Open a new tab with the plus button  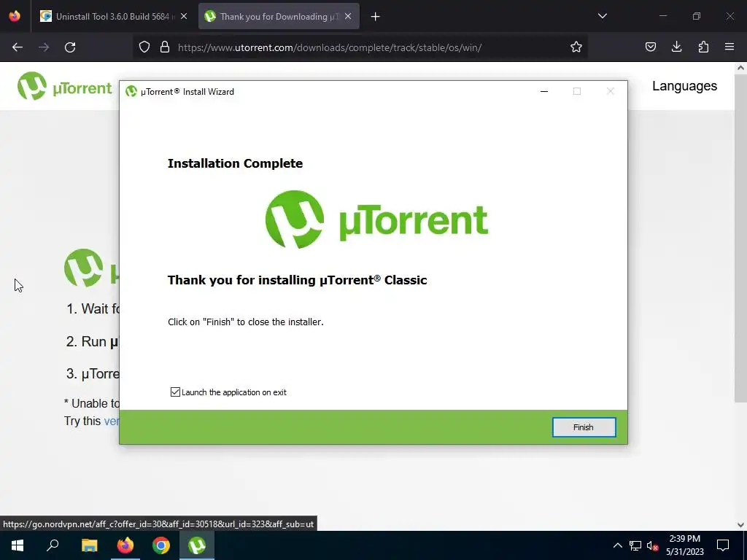point(376,17)
